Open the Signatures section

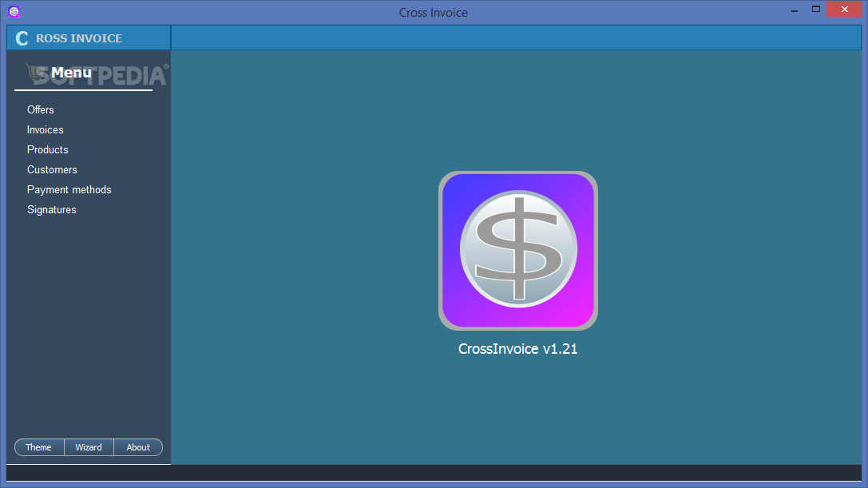coord(51,209)
